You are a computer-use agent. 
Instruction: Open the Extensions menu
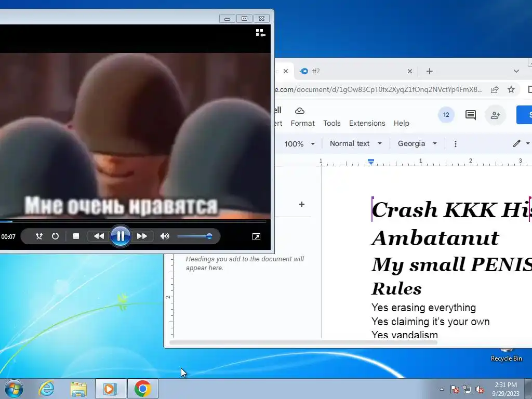367,123
